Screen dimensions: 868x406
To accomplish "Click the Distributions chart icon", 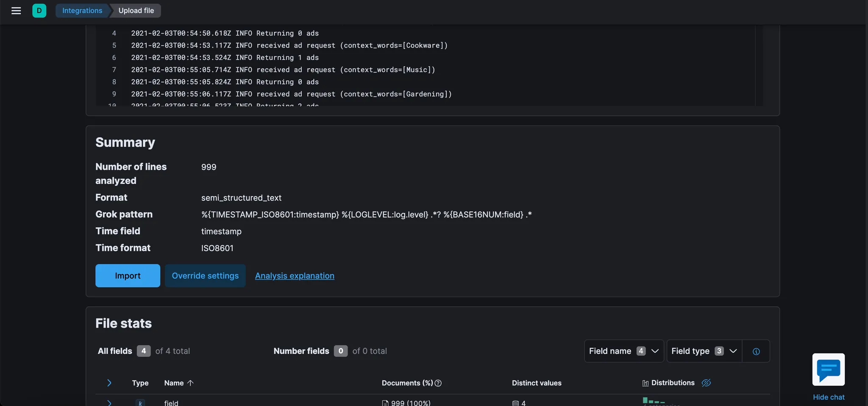I will pyautogui.click(x=645, y=383).
